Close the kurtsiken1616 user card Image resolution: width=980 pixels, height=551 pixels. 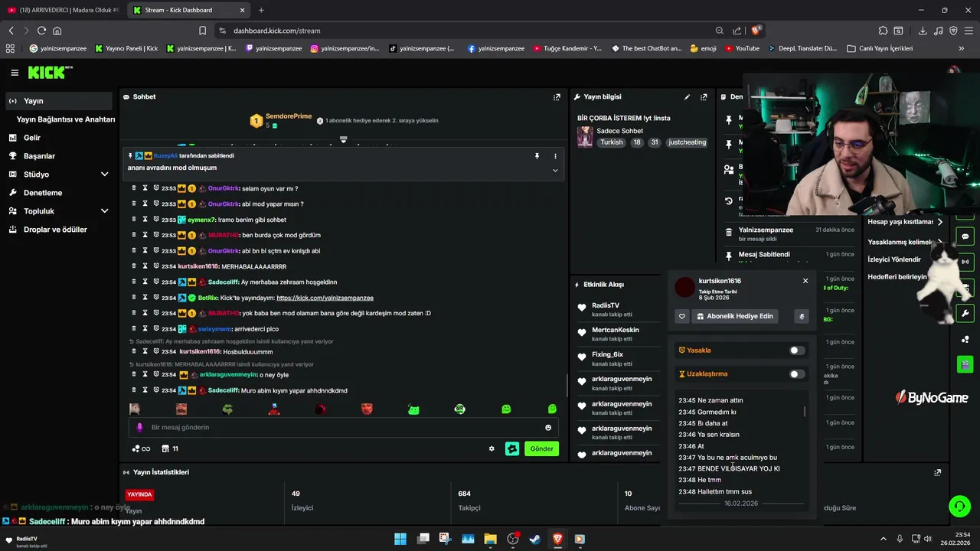pyautogui.click(x=805, y=281)
